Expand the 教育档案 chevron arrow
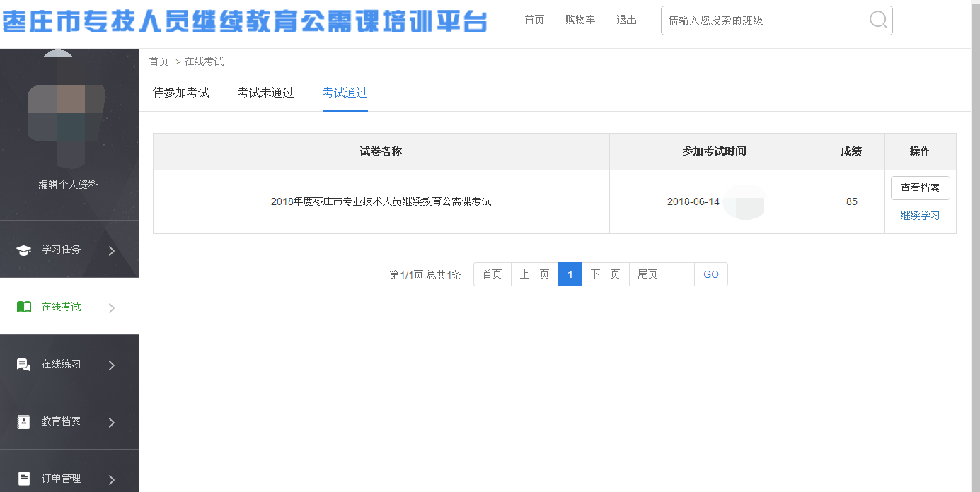The image size is (980, 492). click(112, 423)
